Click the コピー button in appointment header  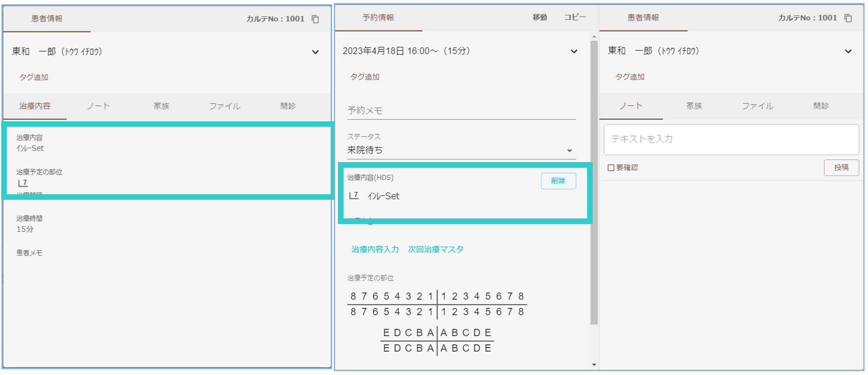(x=575, y=17)
